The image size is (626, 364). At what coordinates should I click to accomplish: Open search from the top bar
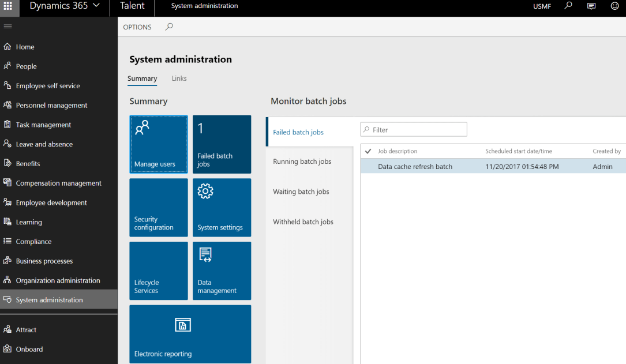click(x=568, y=6)
